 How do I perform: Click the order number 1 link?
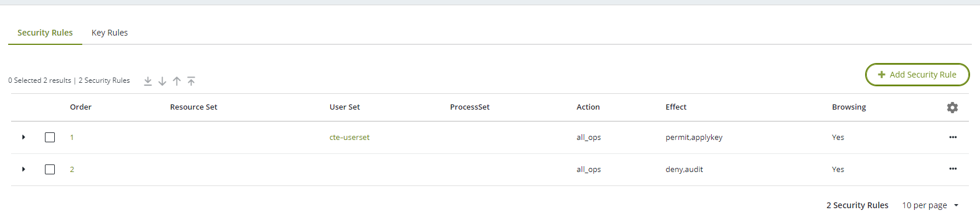point(72,137)
